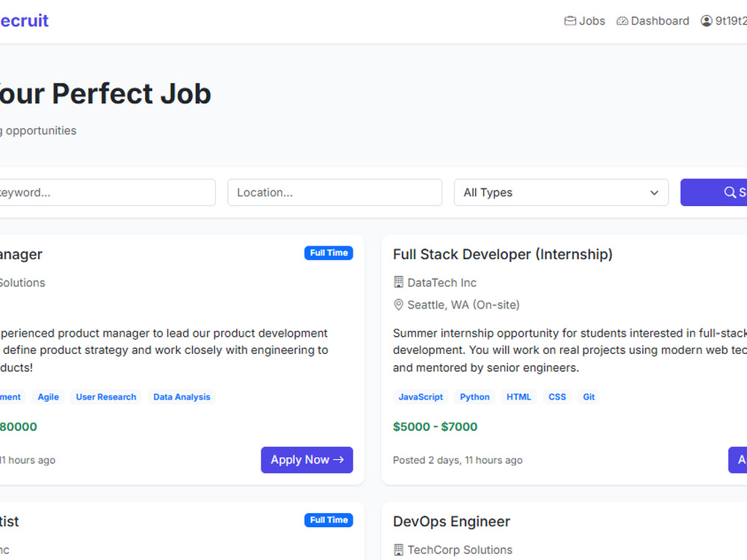747x560 pixels.
Task: Click the briefcase Jobs icon in navbar
Action: (570, 21)
